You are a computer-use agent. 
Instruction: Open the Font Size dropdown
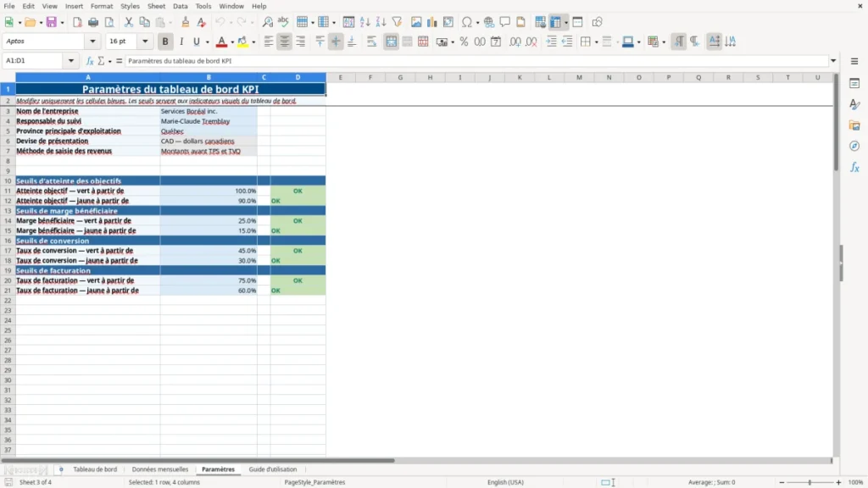pos(145,42)
